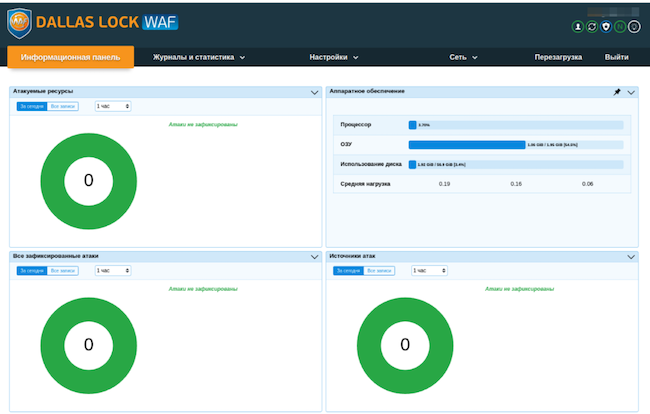Click the ОЗУ label
Viewport: 650px width, 414px height.
(x=346, y=144)
